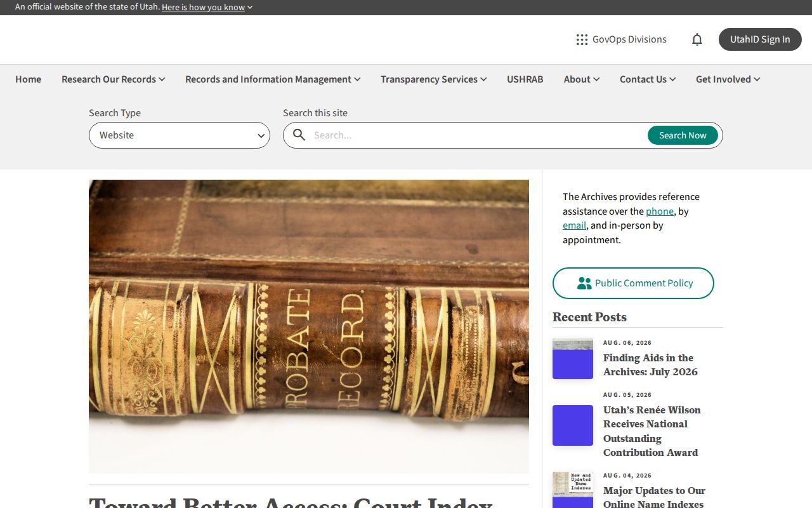Go to the Home page
Image resolution: width=812 pixels, height=508 pixels.
pyautogui.click(x=28, y=79)
